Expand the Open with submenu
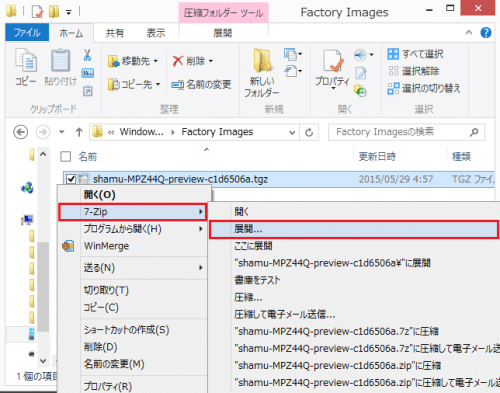500x393 pixels. [201, 229]
